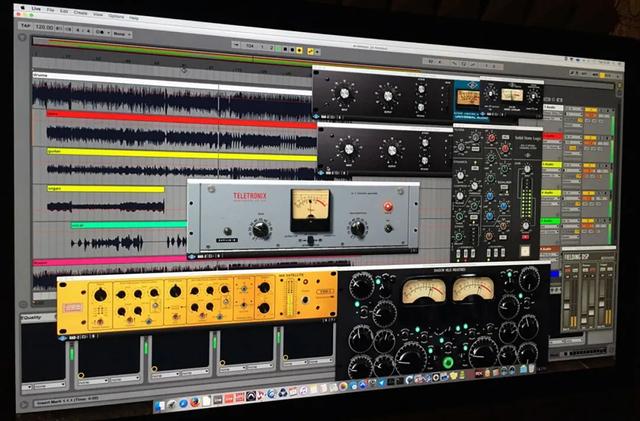The image size is (640, 421).
Task: Click the glowing green ring button on Shadow Hills compressor
Action: pos(448,361)
